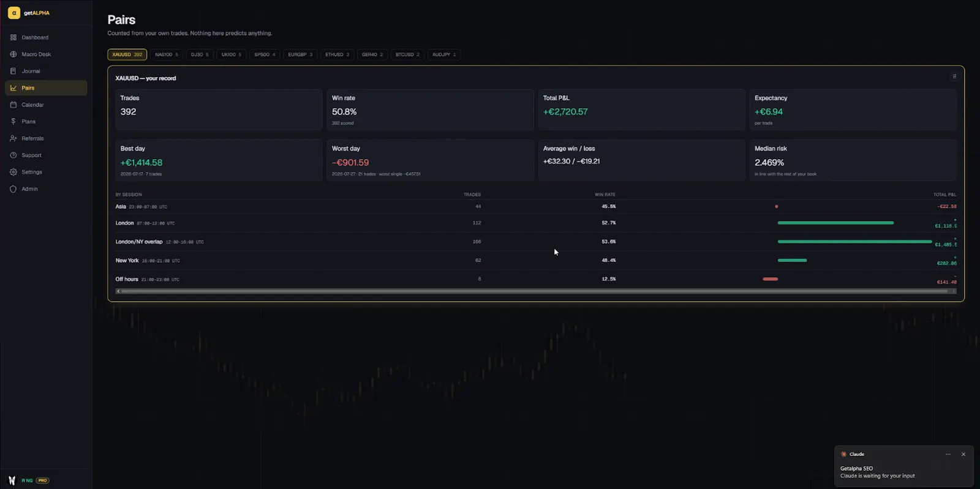Click the Pairs page heading
Screen dimensions: 980x489
(x=121, y=20)
